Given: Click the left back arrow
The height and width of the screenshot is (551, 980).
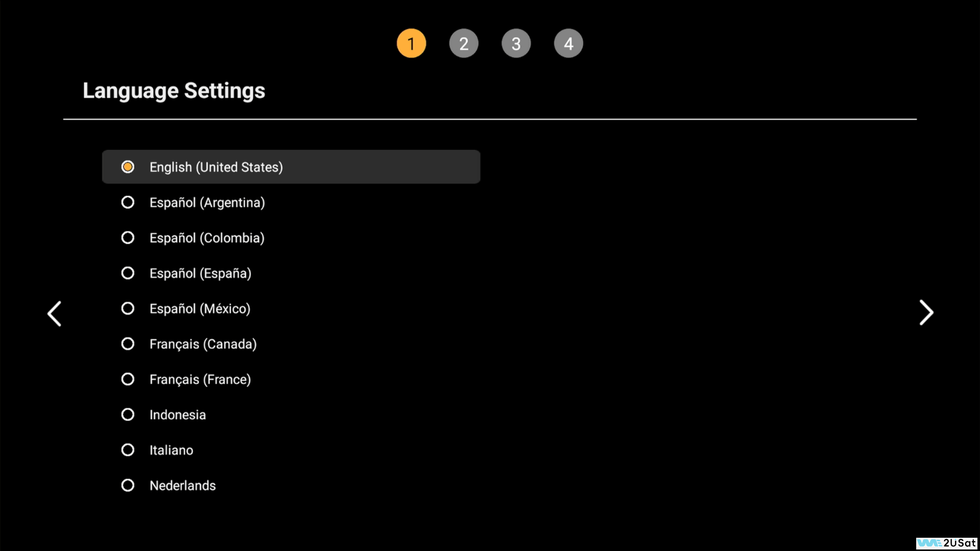Looking at the screenshot, I should pos(54,313).
